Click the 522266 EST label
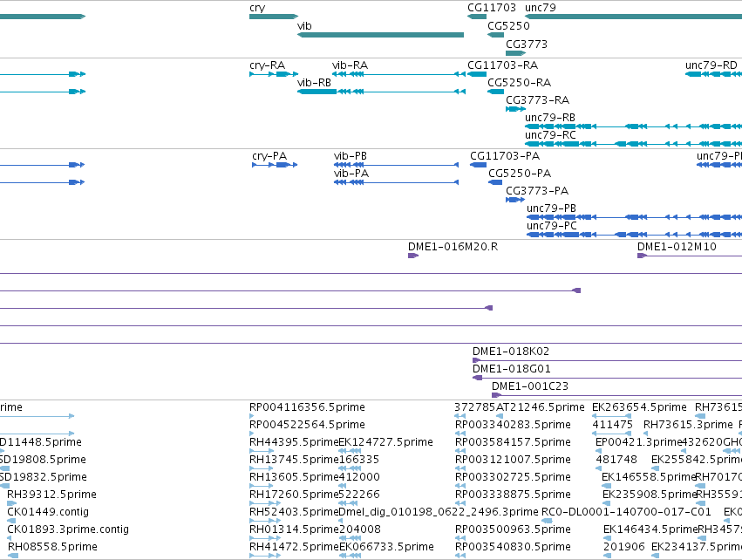This screenshot has width=742, height=560. tap(359, 495)
